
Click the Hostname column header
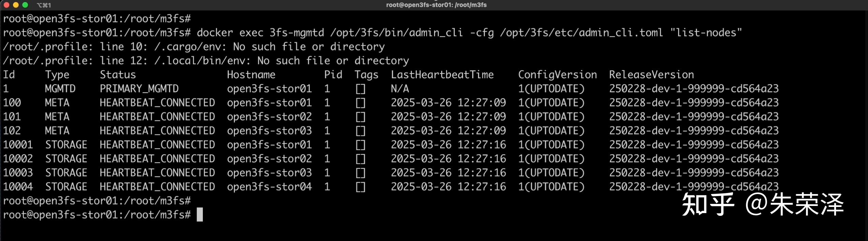(x=251, y=75)
